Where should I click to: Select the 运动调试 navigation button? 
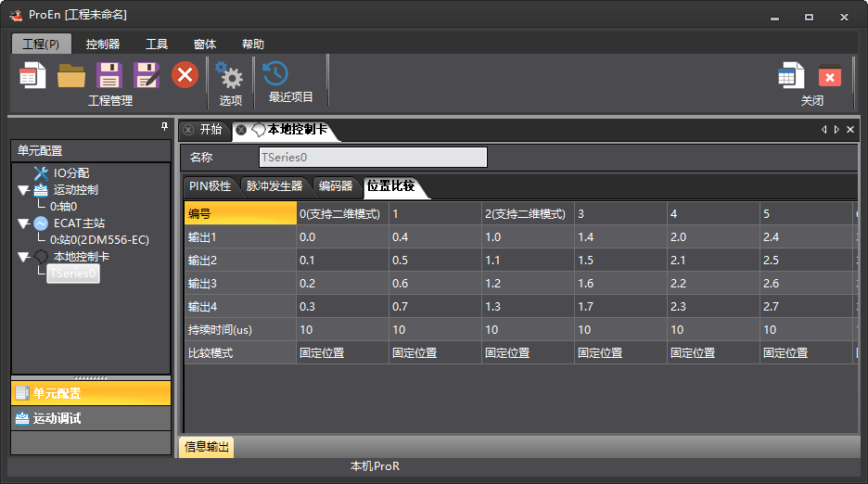[x=91, y=418]
